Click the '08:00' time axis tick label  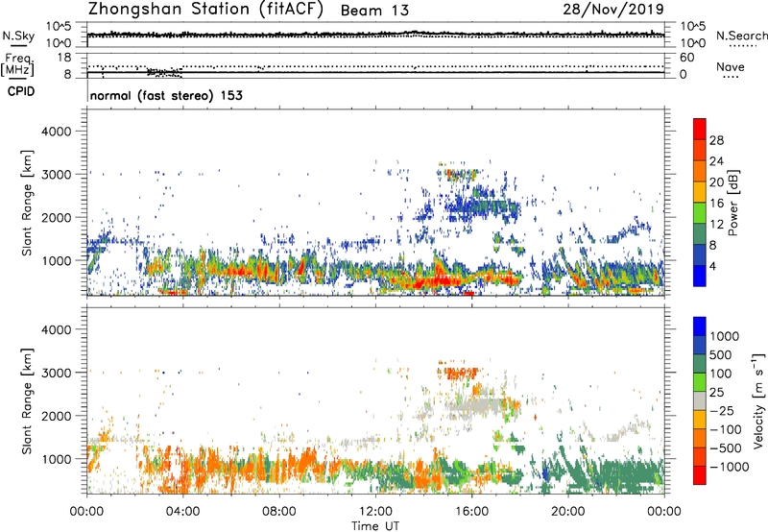point(279,512)
